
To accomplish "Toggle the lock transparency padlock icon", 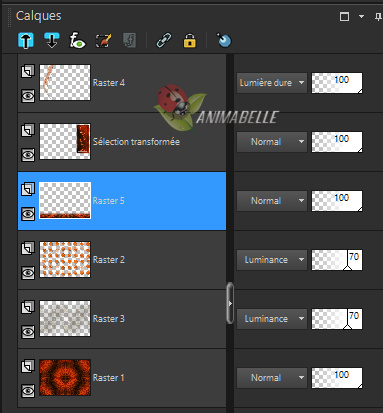I will point(190,41).
